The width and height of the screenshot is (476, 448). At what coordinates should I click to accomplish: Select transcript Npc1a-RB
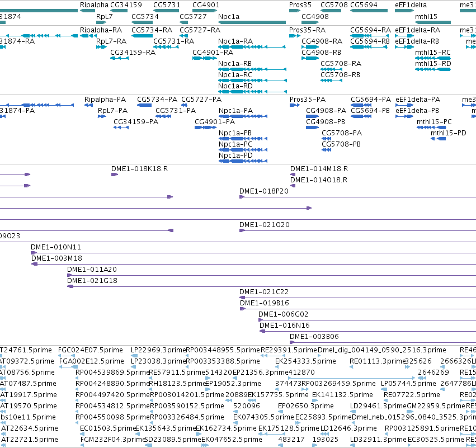pyautogui.click(x=235, y=64)
